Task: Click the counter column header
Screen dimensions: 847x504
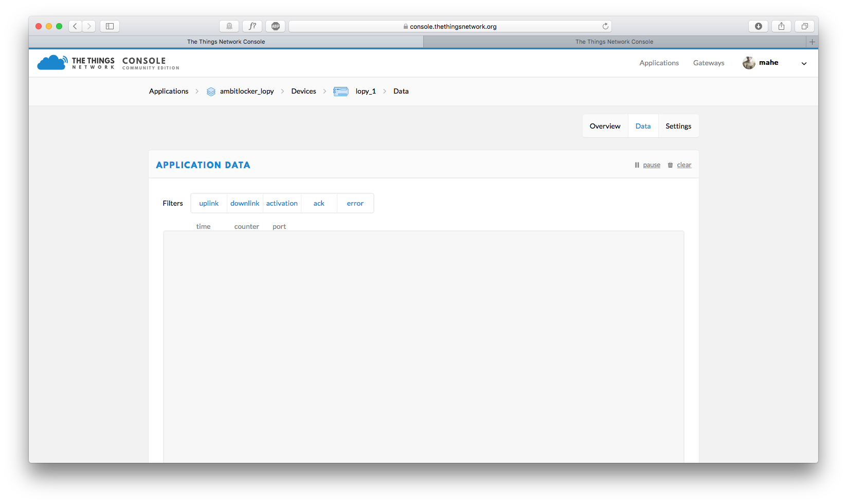Action: [x=247, y=226]
